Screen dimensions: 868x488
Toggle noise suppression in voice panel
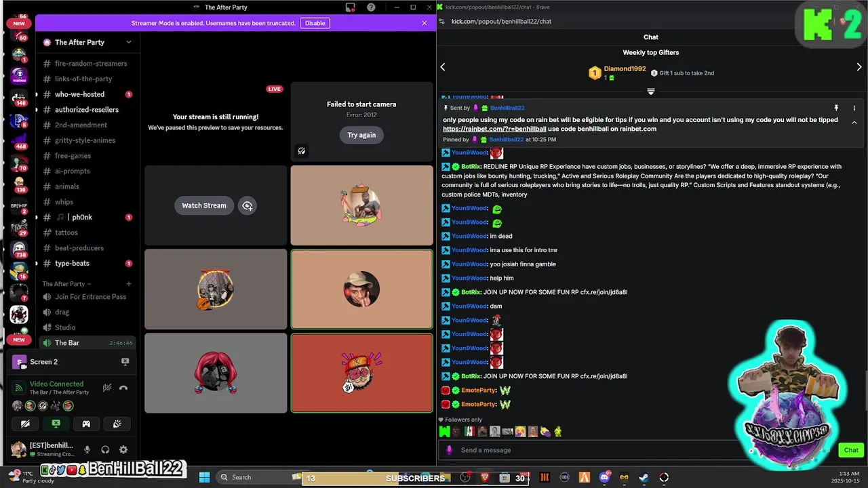[x=107, y=388]
